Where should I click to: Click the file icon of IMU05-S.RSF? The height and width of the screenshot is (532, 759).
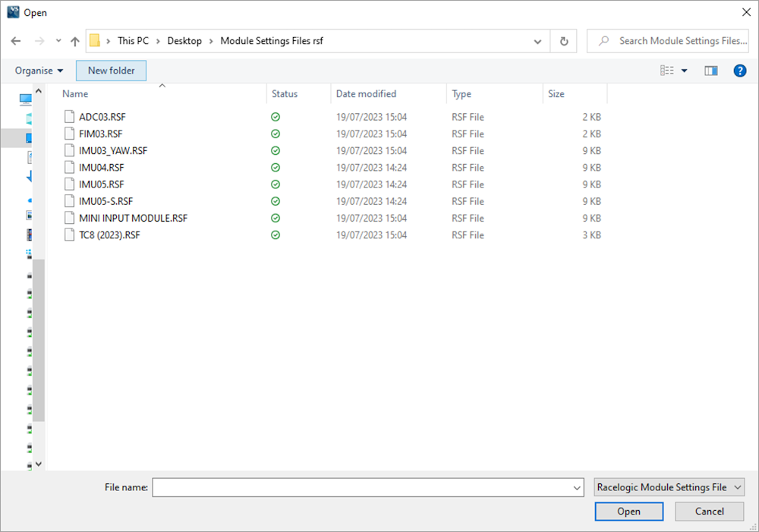pos(70,201)
